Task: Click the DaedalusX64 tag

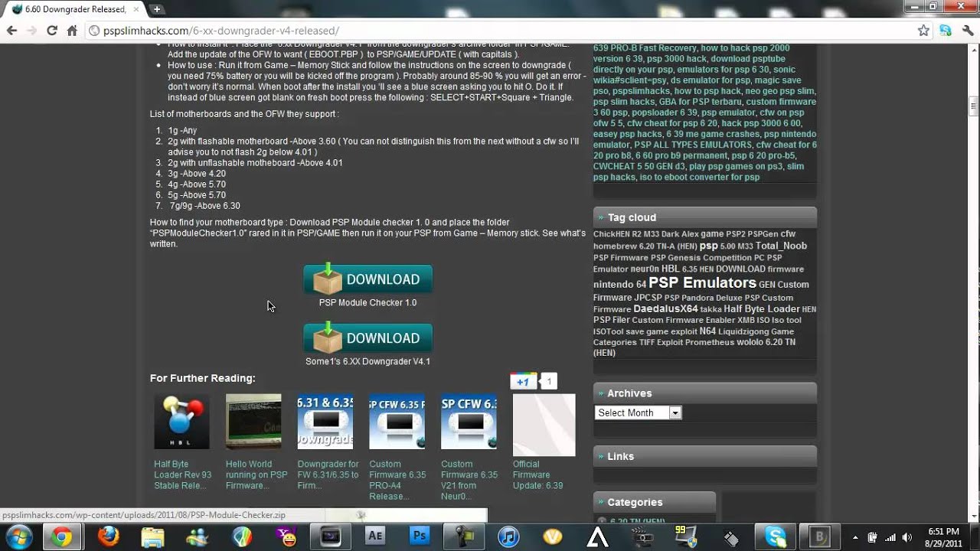Action: point(665,309)
